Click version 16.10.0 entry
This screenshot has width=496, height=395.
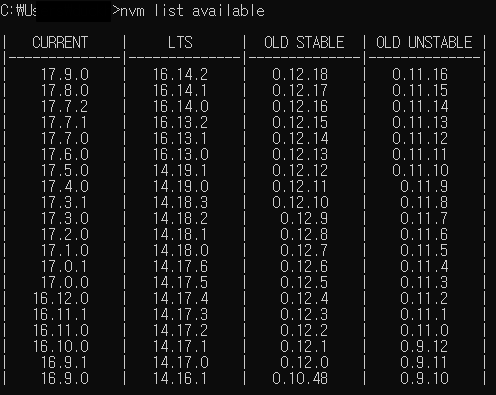pyautogui.click(x=61, y=346)
